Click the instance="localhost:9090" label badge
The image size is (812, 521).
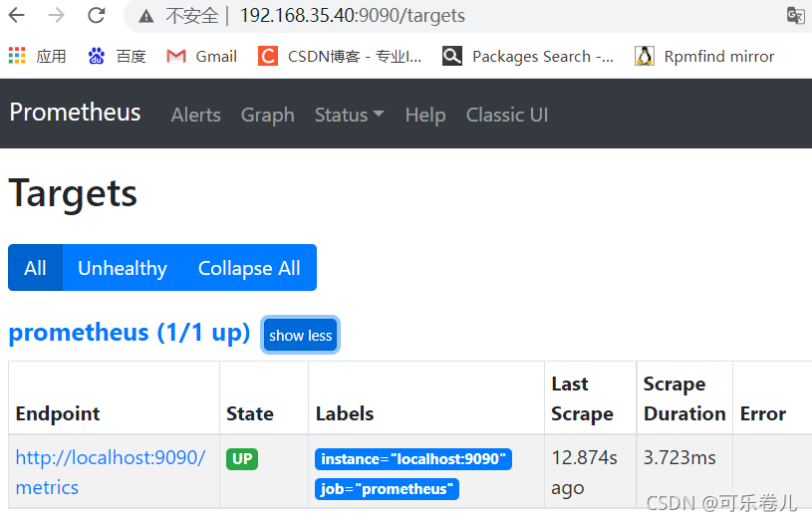pyautogui.click(x=413, y=459)
